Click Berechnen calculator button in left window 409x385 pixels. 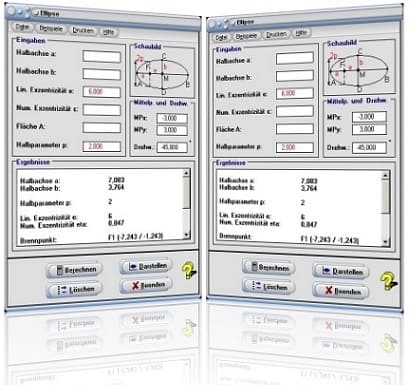(x=75, y=270)
